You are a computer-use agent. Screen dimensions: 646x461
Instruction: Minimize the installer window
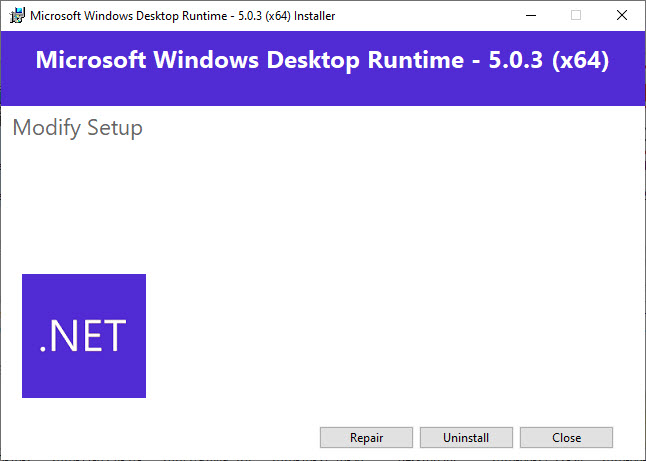pos(531,16)
